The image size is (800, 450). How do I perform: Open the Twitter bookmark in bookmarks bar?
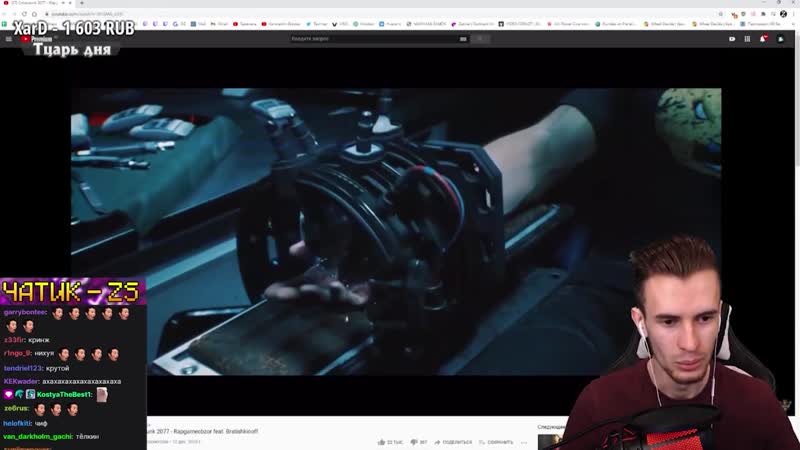(317, 24)
